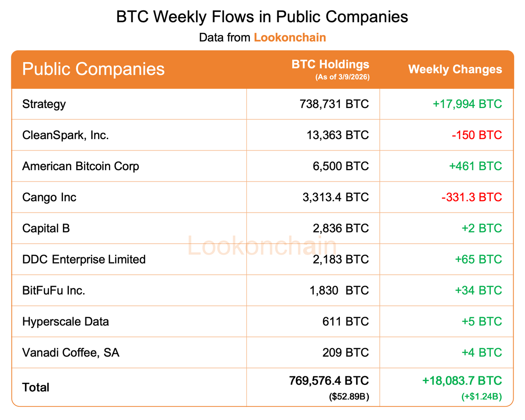The height and width of the screenshot is (420, 525).
Task: Select American Bitcoin Corp in the table
Action: [x=80, y=166]
